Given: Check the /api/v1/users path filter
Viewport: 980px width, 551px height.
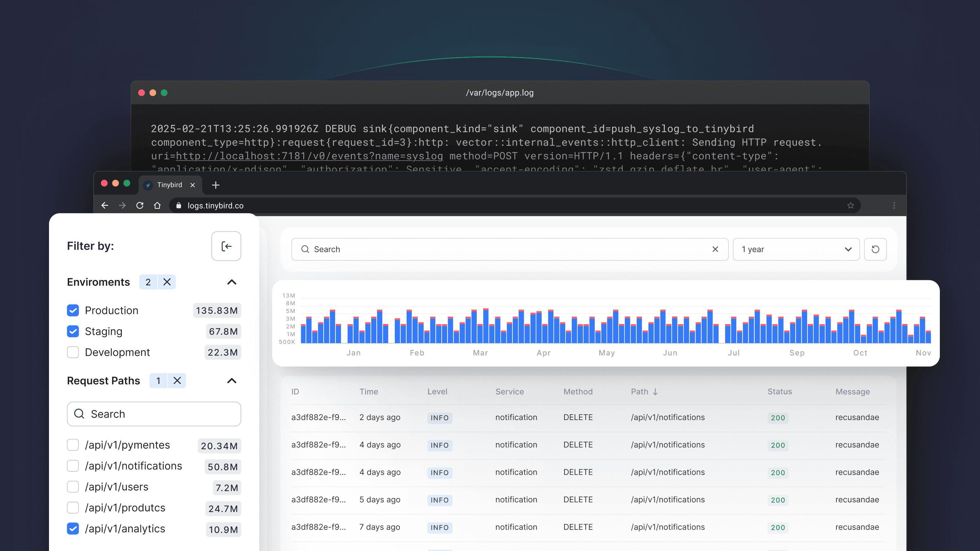Looking at the screenshot, I should 73,487.
